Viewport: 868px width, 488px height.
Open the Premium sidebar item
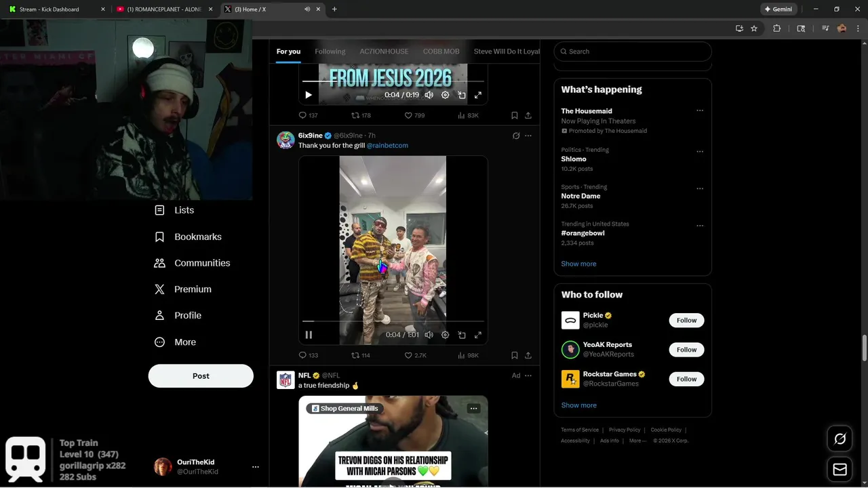(182, 289)
